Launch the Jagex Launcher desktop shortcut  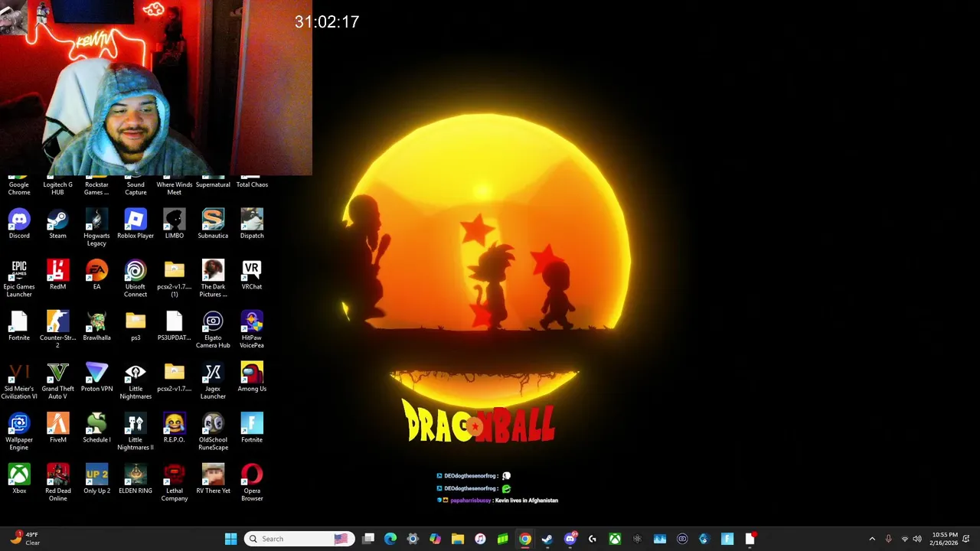click(x=213, y=381)
